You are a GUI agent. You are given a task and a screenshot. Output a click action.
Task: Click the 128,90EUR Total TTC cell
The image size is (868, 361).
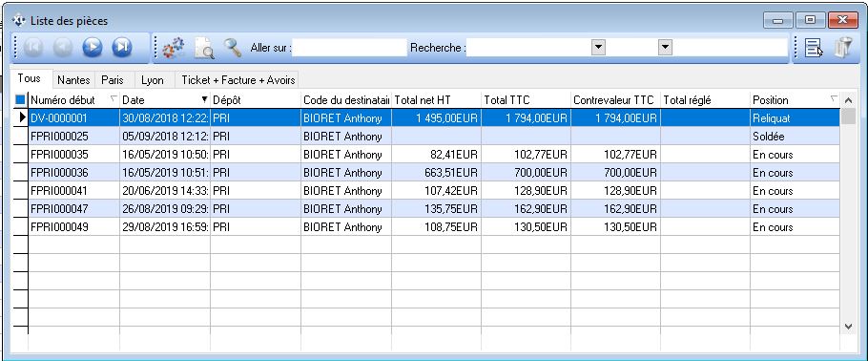tap(527, 191)
